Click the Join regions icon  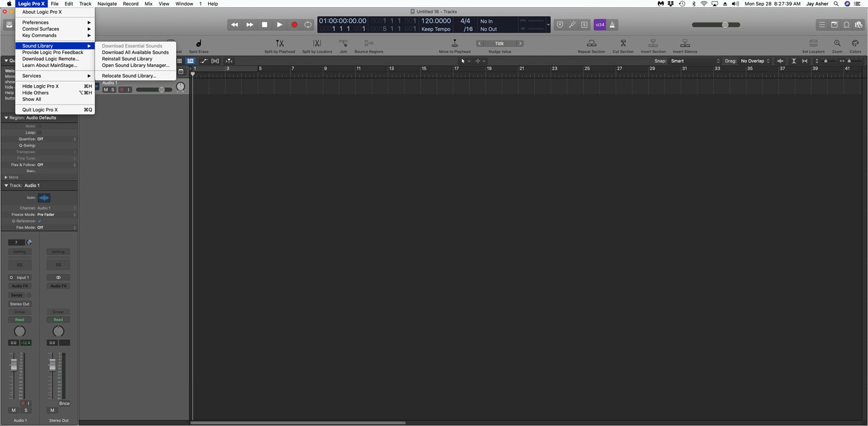click(x=343, y=43)
